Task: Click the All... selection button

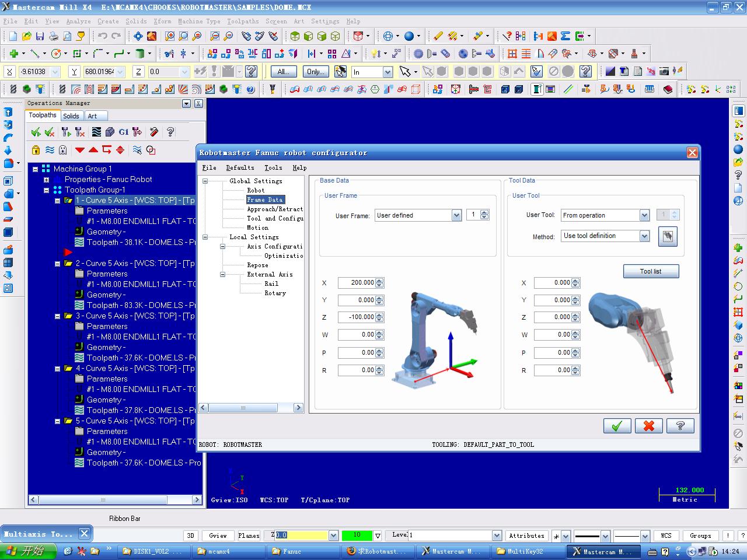Action: [x=283, y=71]
